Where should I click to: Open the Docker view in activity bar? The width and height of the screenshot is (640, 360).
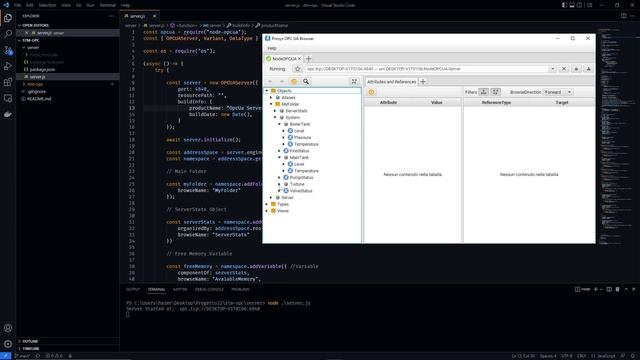click(8, 114)
